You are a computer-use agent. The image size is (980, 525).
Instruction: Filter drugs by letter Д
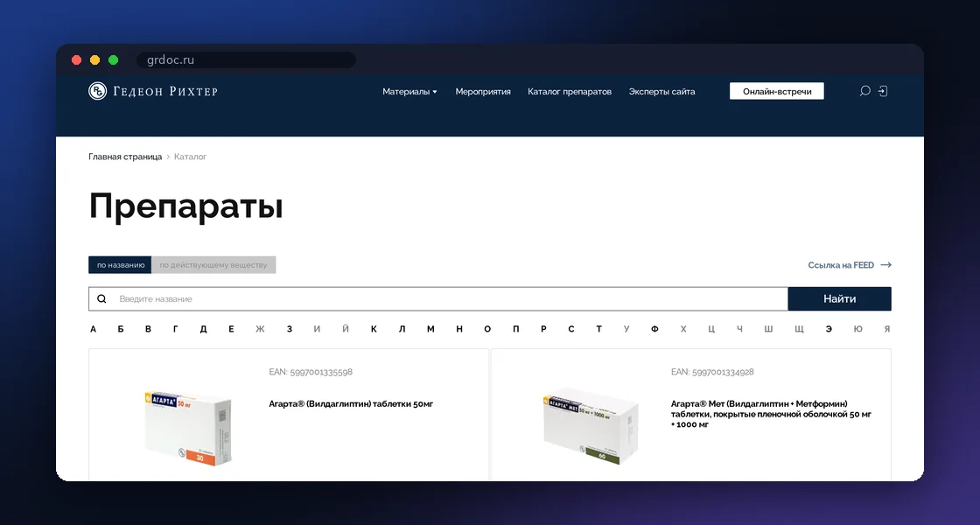pos(203,329)
